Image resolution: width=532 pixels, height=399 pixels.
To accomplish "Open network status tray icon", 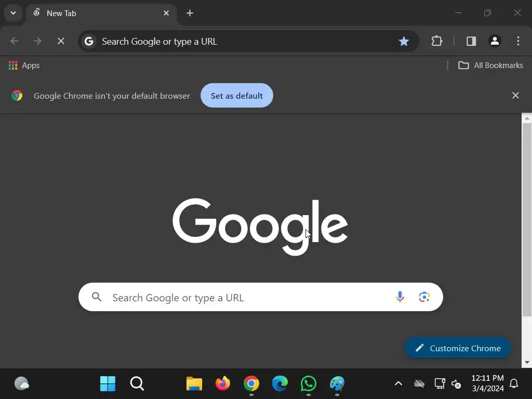I will (440, 384).
